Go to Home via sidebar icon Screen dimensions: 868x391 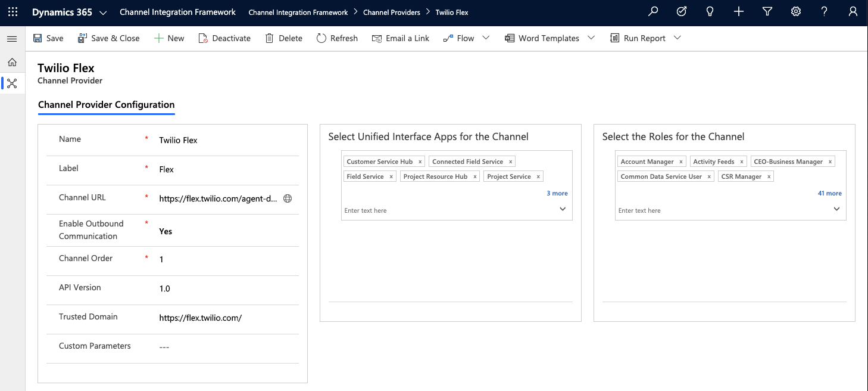[12, 62]
